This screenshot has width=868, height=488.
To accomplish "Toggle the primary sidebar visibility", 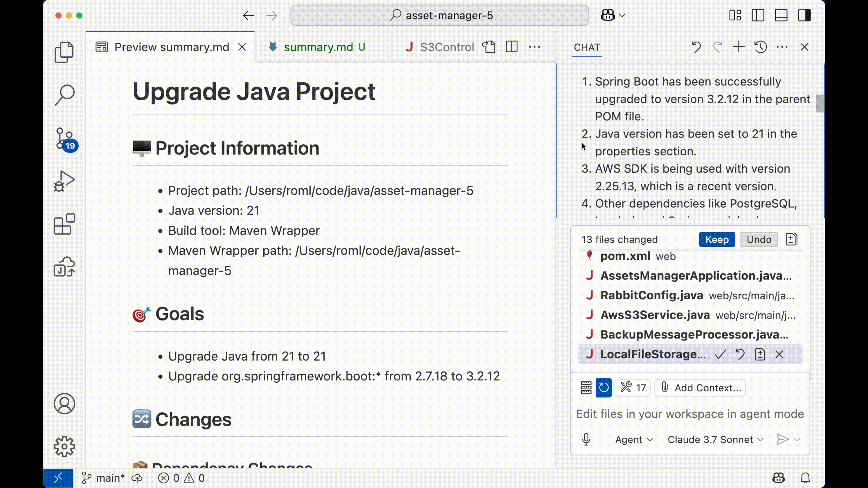I will [x=758, y=15].
